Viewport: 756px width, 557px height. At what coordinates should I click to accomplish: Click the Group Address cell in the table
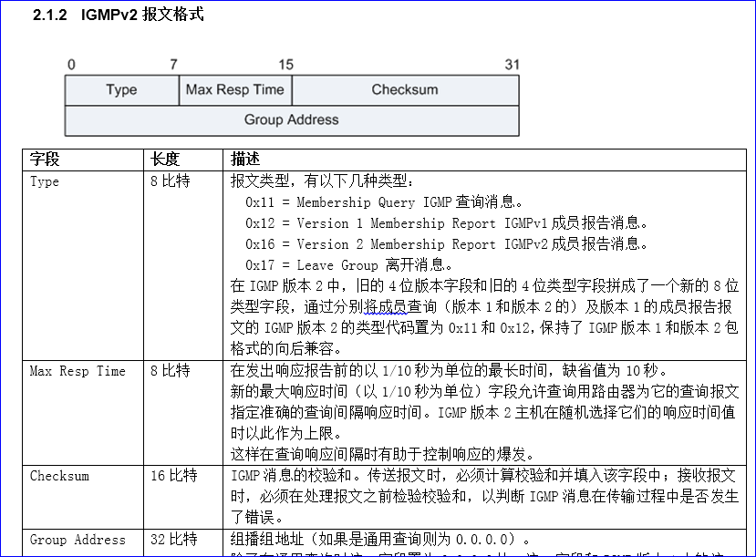pyautogui.click(x=78, y=540)
